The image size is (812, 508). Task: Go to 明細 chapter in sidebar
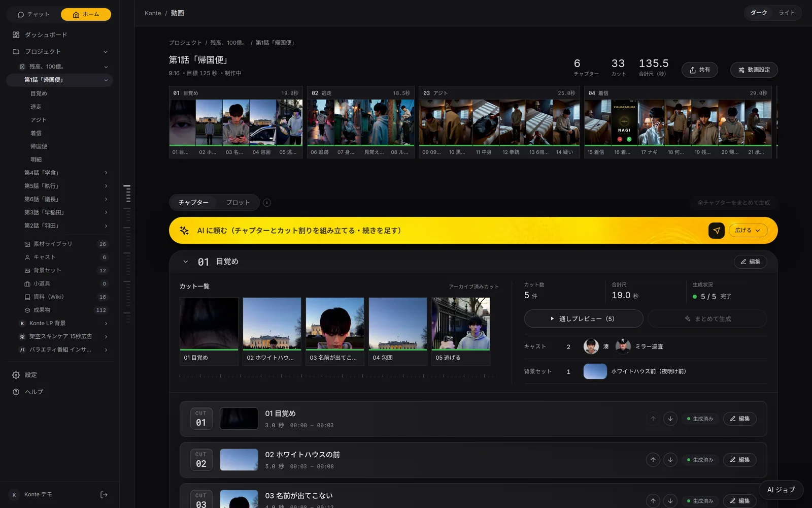pyautogui.click(x=36, y=160)
